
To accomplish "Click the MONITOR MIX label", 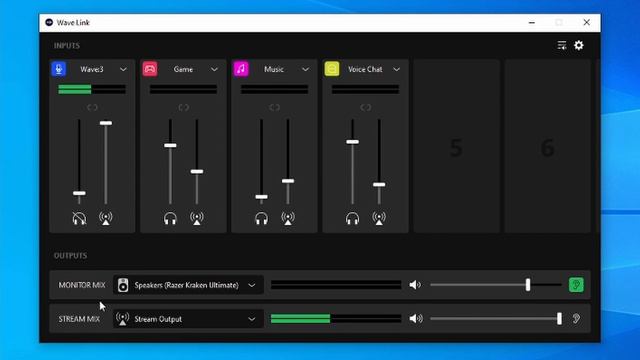I will pos(82,285).
